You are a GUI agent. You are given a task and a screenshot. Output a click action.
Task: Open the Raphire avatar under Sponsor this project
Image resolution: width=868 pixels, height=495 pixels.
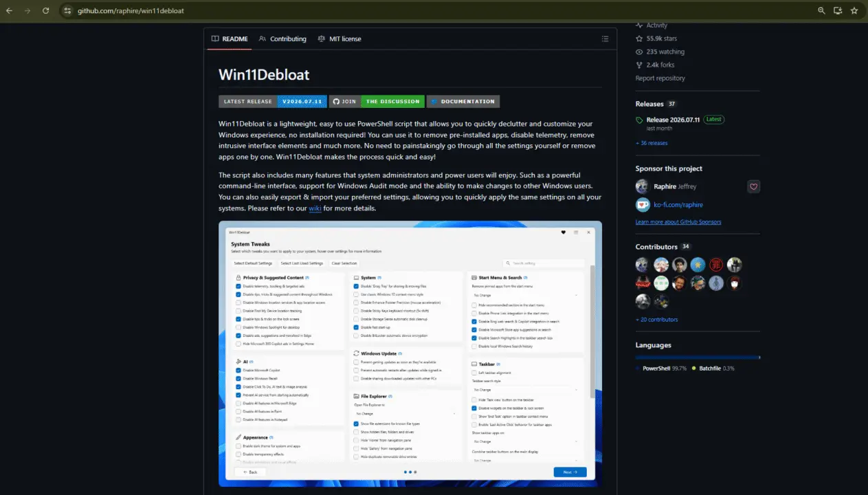point(642,186)
